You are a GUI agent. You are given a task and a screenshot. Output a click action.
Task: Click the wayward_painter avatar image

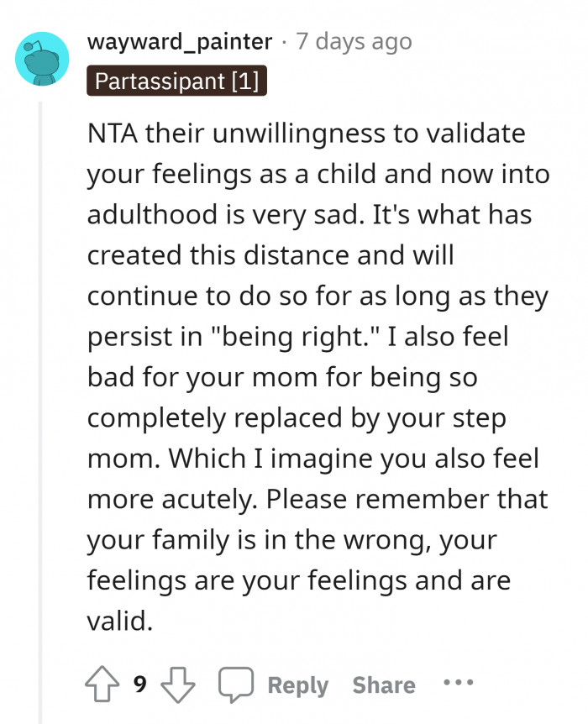pyautogui.click(x=42, y=58)
